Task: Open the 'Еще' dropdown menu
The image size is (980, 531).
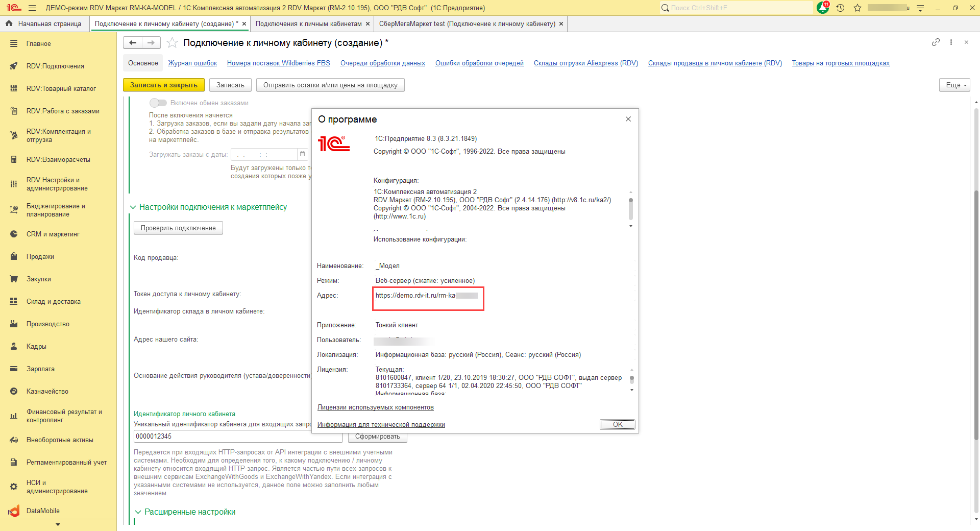Action: (954, 85)
